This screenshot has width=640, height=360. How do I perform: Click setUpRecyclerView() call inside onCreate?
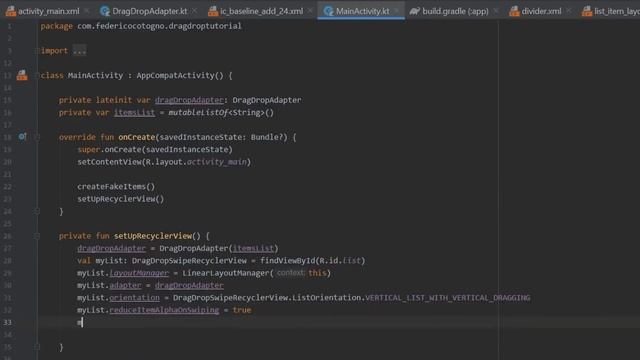coord(120,199)
